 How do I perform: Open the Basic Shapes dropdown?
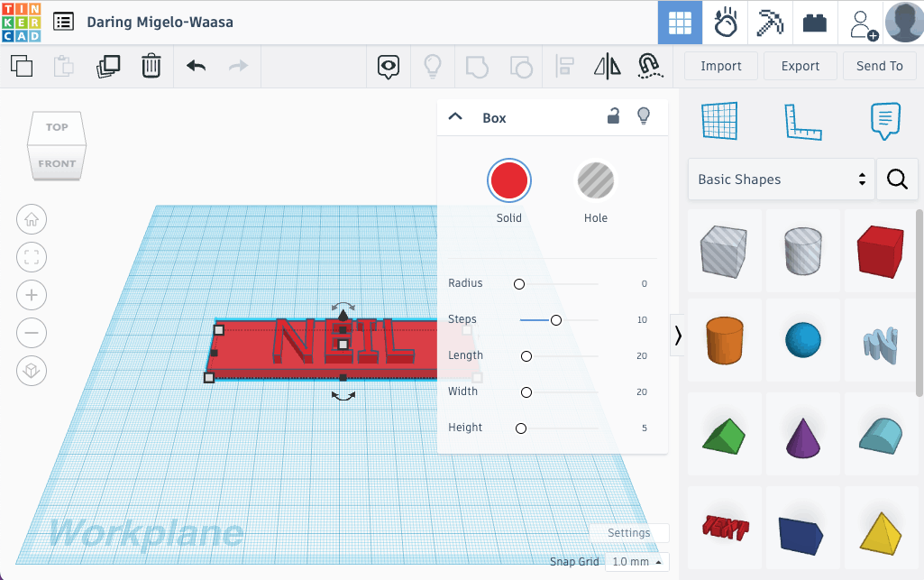pyautogui.click(x=781, y=180)
